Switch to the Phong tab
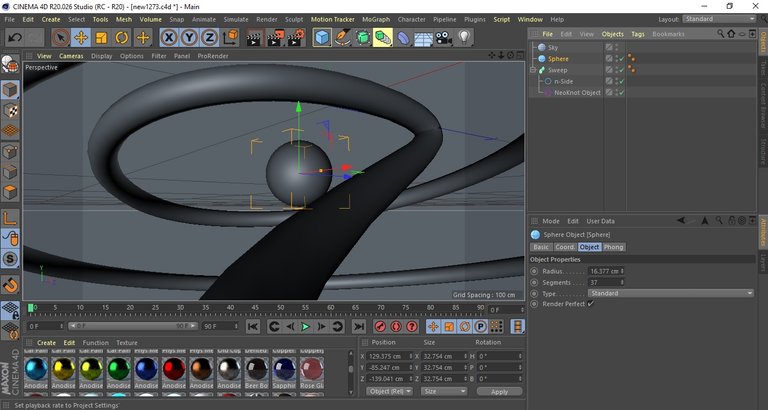This screenshot has height=410, width=768. pos(613,247)
